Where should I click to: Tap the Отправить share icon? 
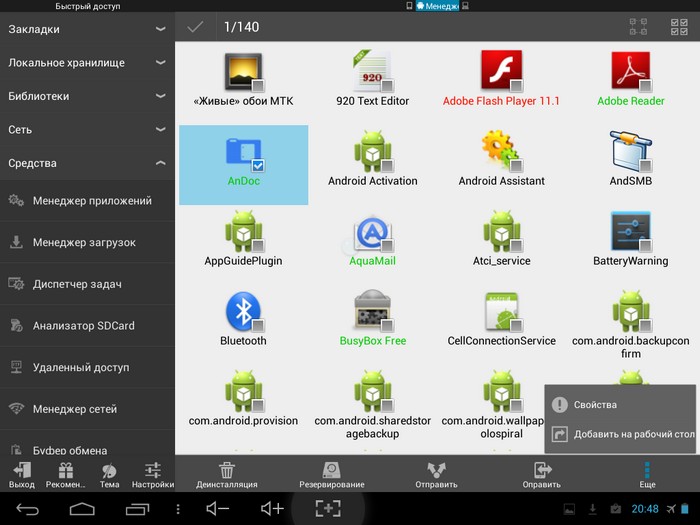point(436,470)
